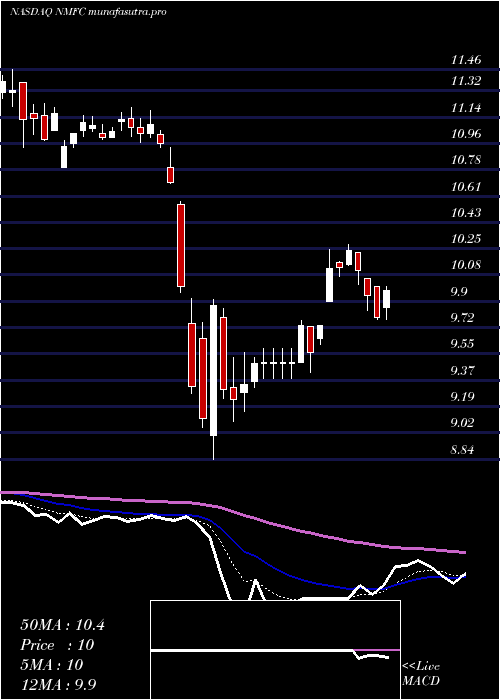Click the 9.9 price axis label
The height and width of the screenshot is (700, 500).
point(458,292)
